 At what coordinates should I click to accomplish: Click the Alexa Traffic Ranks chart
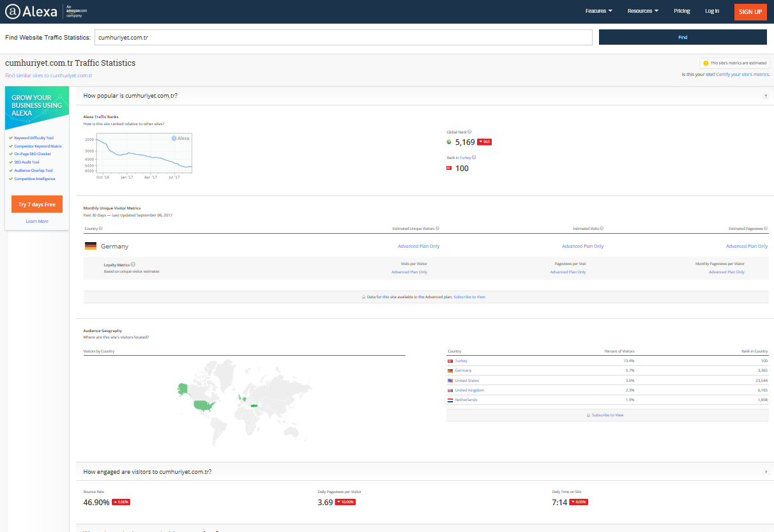[137, 156]
